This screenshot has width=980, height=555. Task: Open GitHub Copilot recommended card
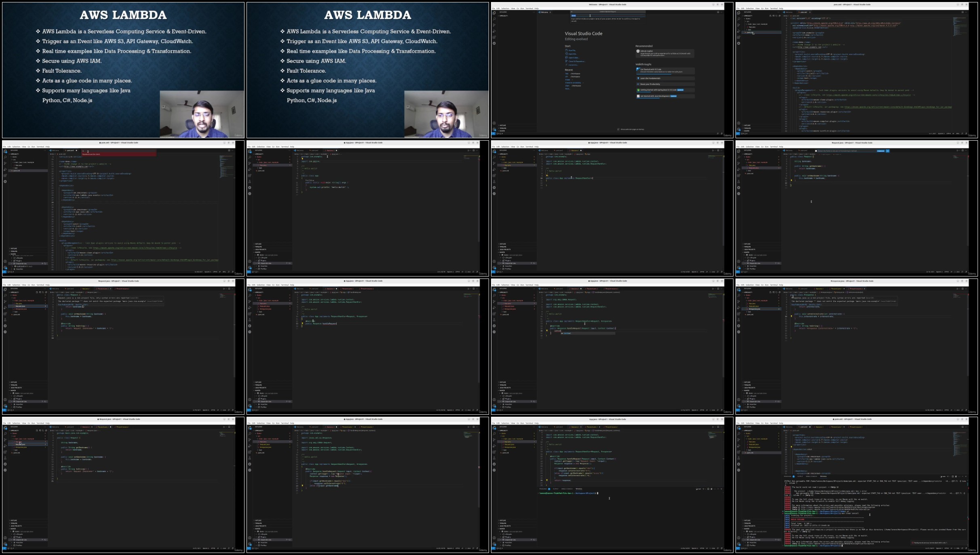coord(665,53)
